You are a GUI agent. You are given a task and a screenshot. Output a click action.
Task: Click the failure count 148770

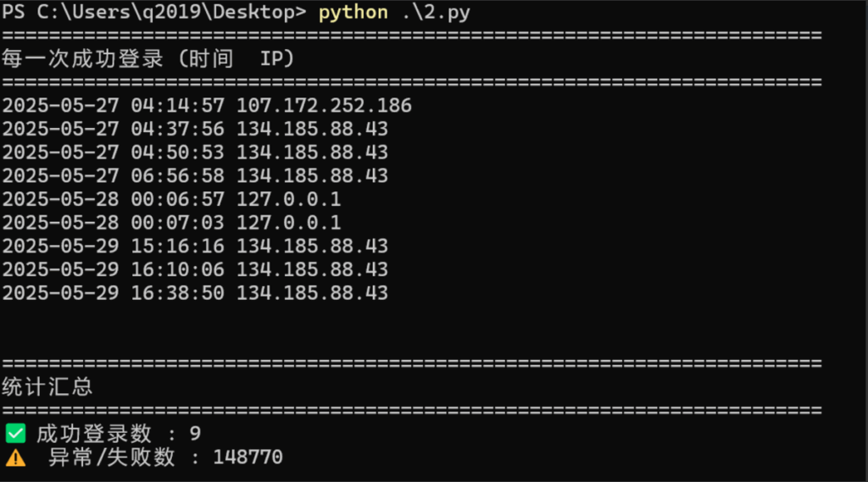click(x=248, y=457)
